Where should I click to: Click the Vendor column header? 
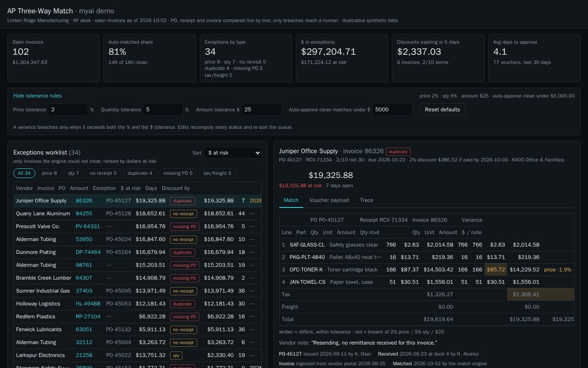24,188
